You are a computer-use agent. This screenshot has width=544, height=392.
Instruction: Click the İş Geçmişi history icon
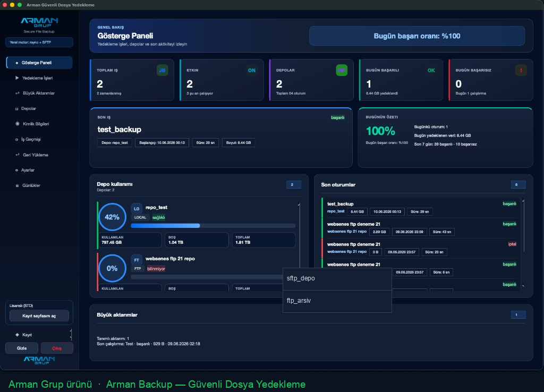coord(16,140)
